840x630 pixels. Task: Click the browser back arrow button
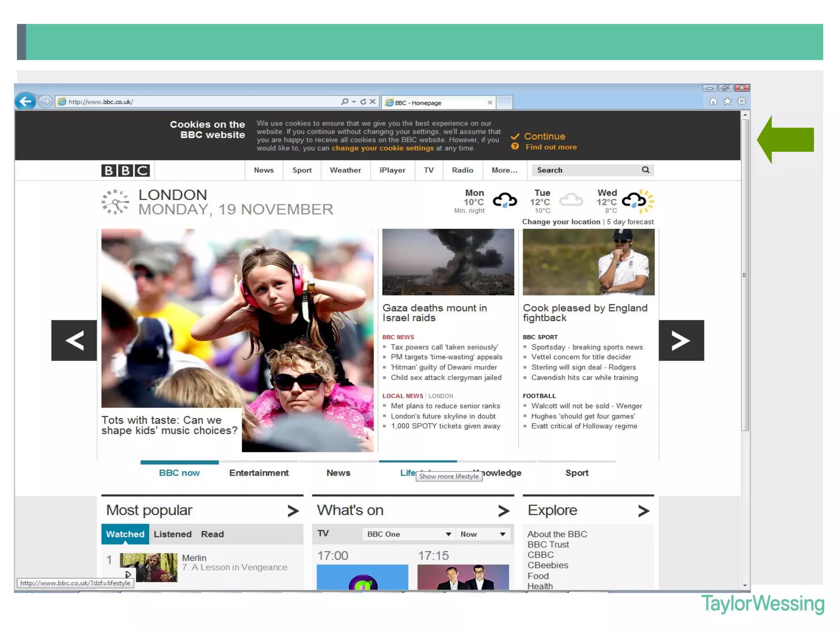point(25,101)
